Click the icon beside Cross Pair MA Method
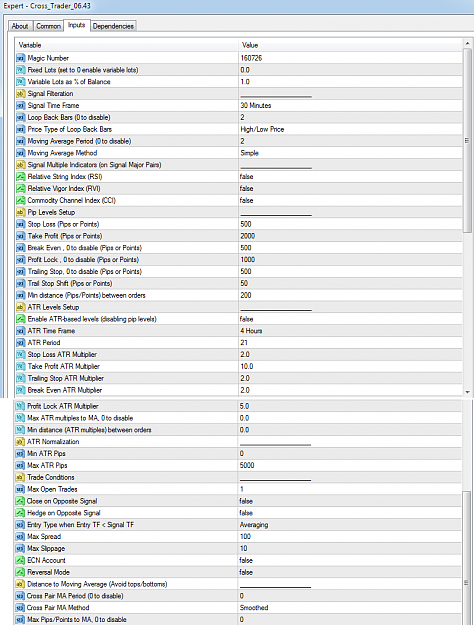474x625 pixels. point(20,608)
